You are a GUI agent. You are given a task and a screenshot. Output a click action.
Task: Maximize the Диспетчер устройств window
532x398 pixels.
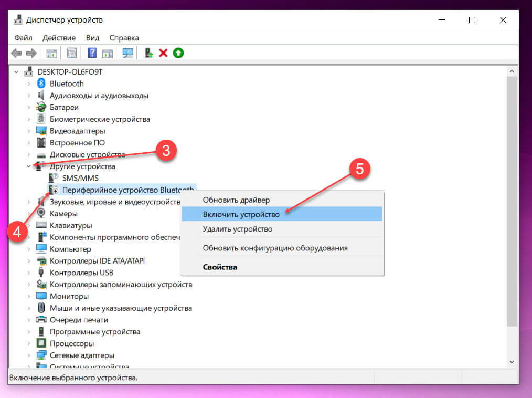coord(472,20)
